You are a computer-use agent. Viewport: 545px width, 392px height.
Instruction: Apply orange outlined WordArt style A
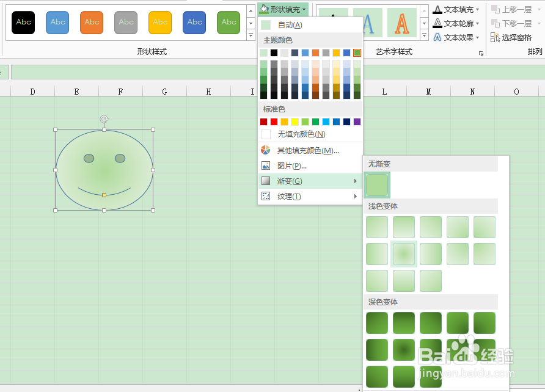pos(402,23)
